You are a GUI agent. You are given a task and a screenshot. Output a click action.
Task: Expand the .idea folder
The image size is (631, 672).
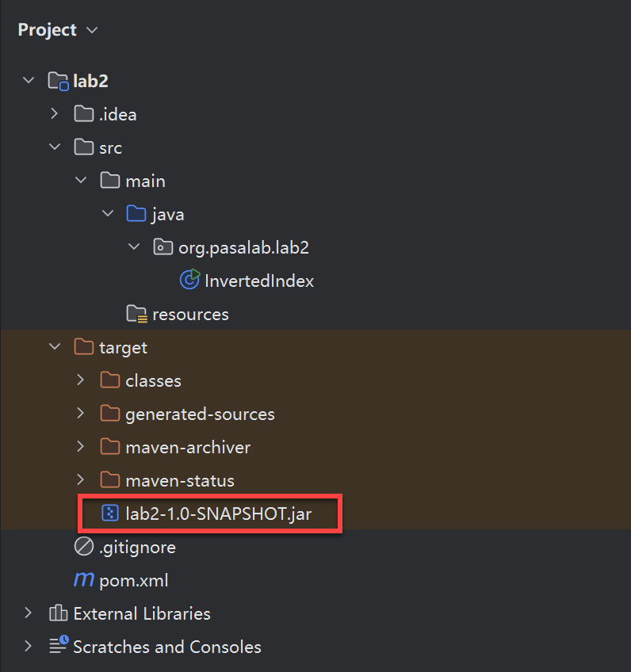click(x=54, y=113)
